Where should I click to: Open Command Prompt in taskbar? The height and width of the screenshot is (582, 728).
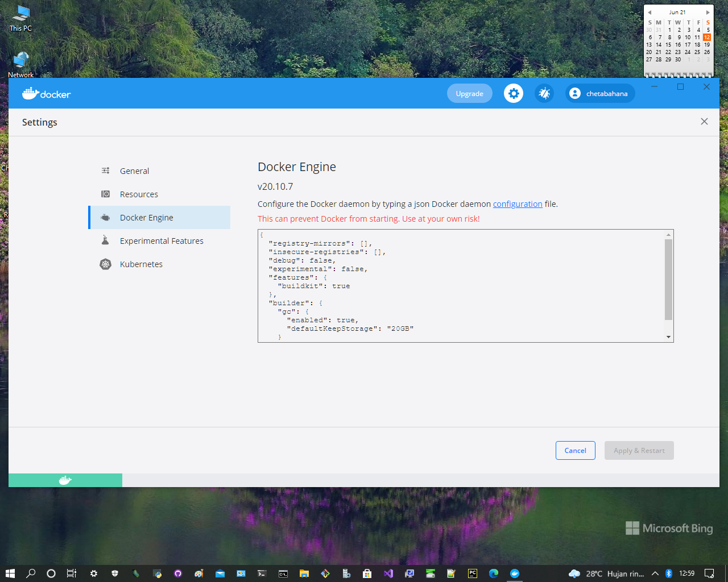tap(283, 573)
